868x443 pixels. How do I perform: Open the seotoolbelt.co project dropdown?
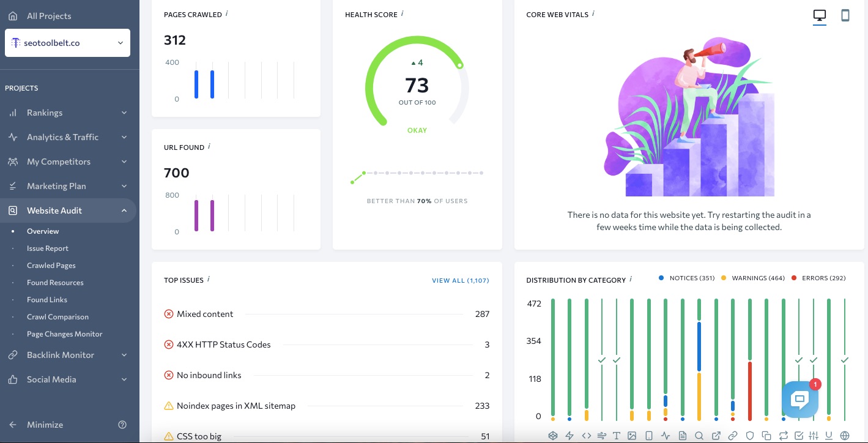coord(67,43)
